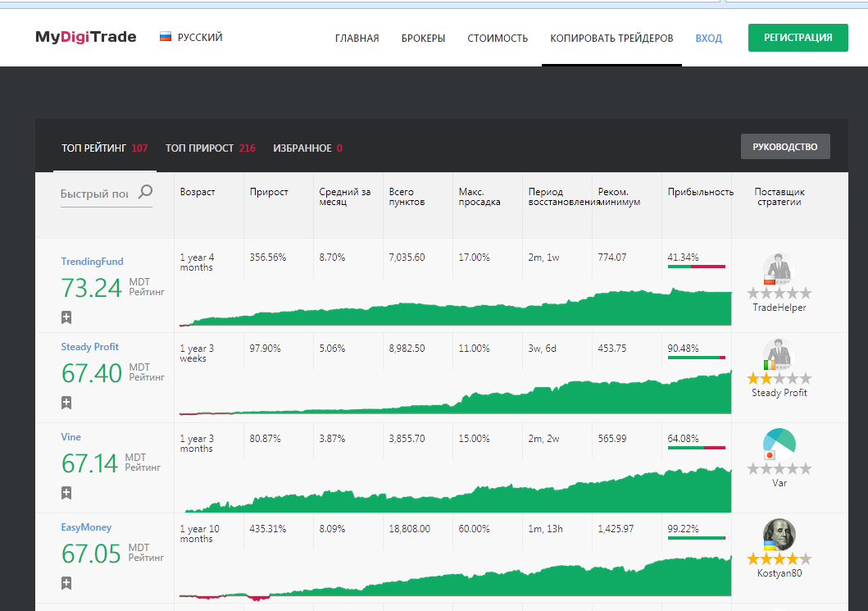Sort by Средний за месяц column
The width and height of the screenshot is (868, 611).
pos(345,197)
